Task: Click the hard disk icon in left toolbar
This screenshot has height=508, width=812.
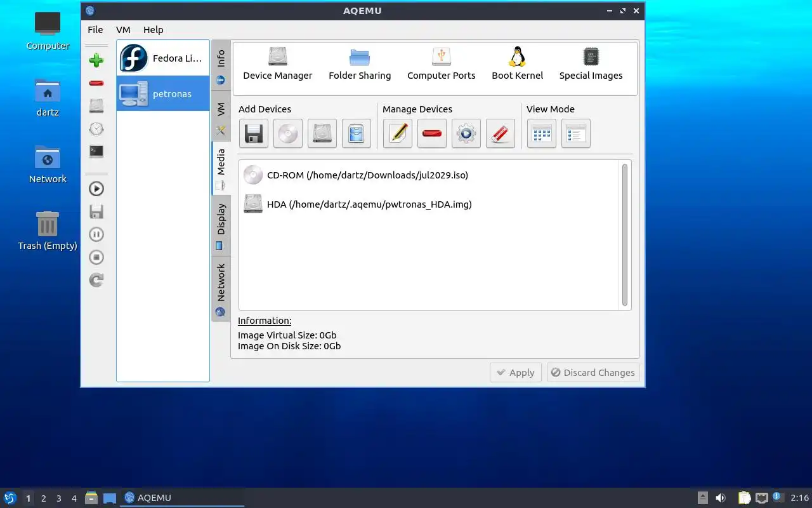Action: 96,105
